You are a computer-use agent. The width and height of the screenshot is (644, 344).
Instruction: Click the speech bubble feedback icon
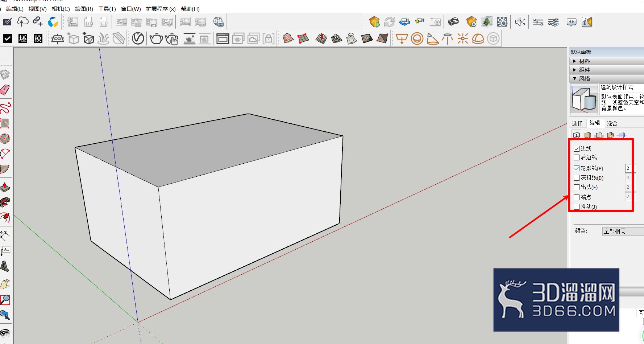coord(572,22)
